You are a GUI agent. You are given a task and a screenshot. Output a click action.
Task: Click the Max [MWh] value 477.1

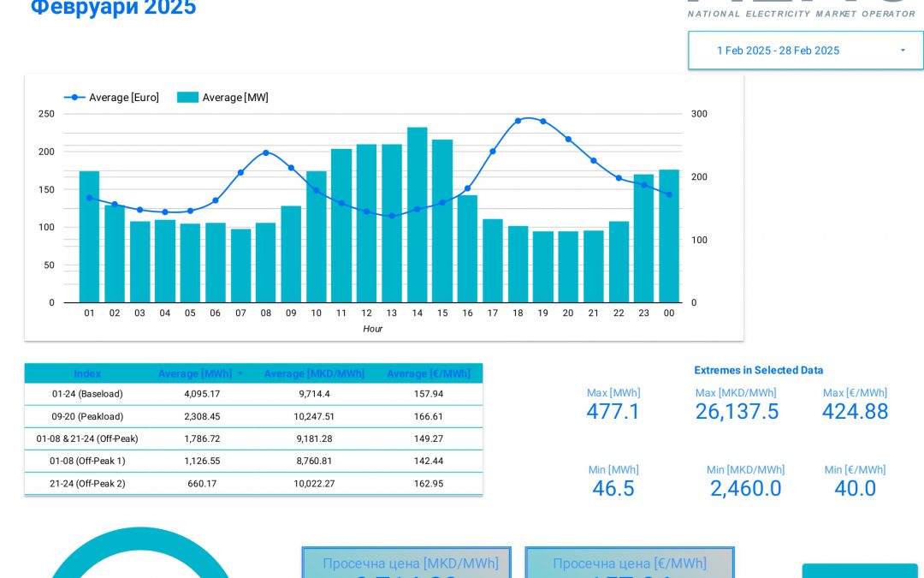pyautogui.click(x=613, y=412)
